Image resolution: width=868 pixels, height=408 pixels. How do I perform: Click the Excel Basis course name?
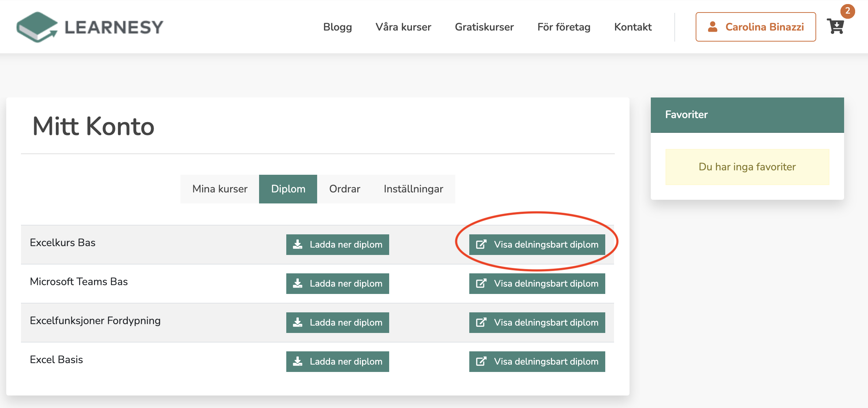56,359
